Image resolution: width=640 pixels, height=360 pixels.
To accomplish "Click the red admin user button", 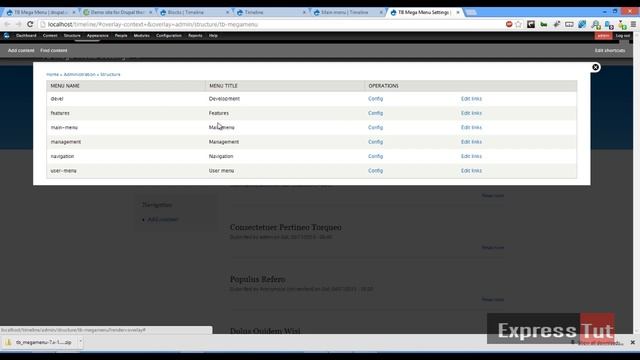I will click(x=603, y=36).
